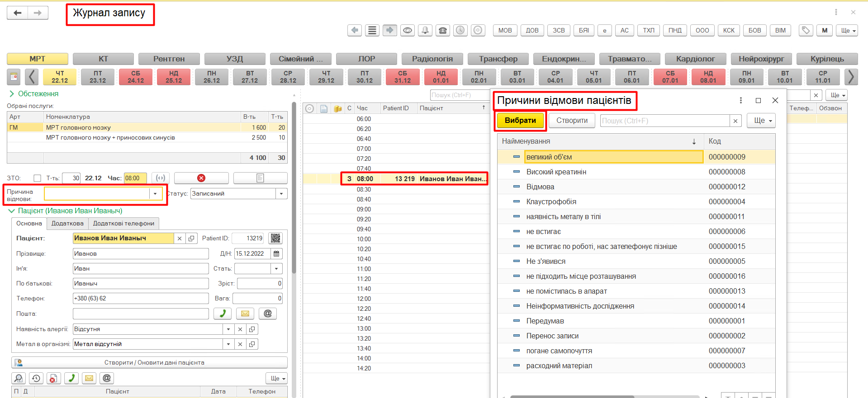Click the list view icon in top toolbar
This screenshot has width=868, height=398.
(372, 30)
